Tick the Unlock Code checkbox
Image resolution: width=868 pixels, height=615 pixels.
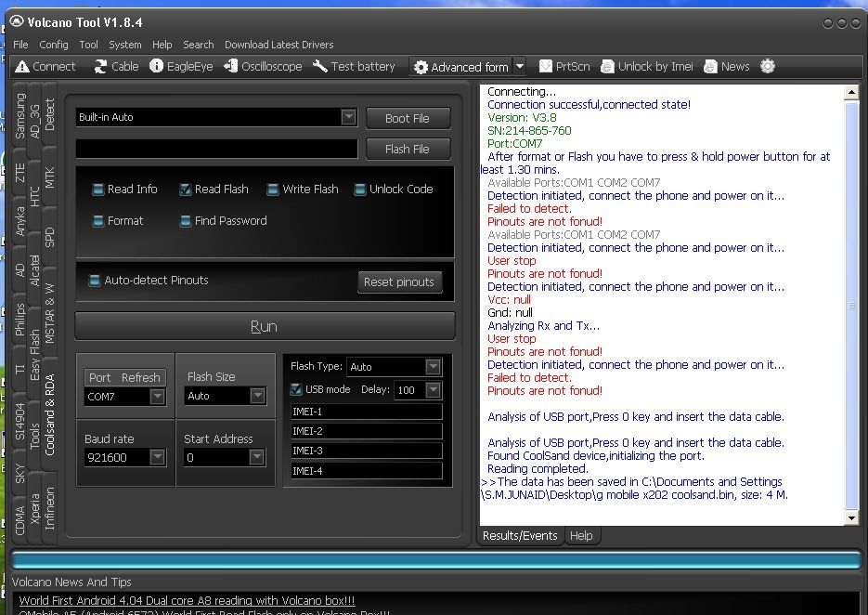point(360,190)
